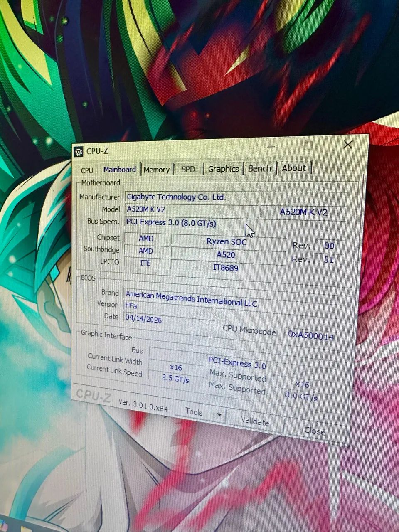Screen dimensions: 399x532
Task: Click the version text Ver. 3.01.0.x64
Action: coord(143,406)
